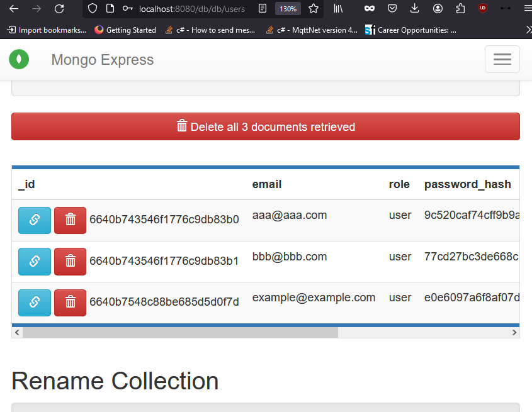The height and width of the screenshot is (412, 532).
Task: Open Career Opportunities bookmark
Action: click(410, 30)
